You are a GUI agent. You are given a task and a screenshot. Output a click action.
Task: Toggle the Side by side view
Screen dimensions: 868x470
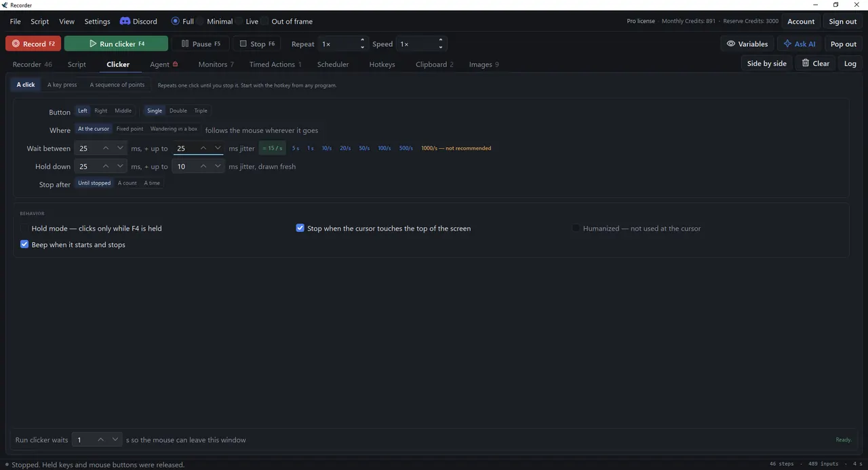click(766, 63)
